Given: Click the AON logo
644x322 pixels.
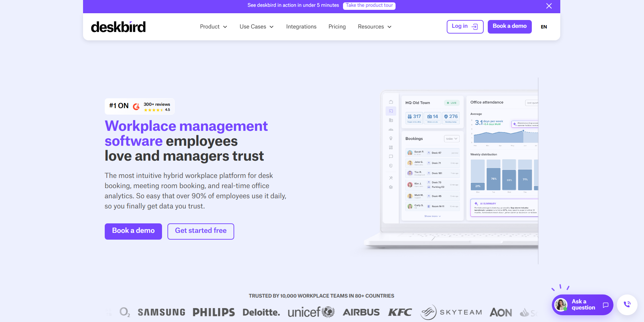Looking at the screenshot, I should click(501, 312).
